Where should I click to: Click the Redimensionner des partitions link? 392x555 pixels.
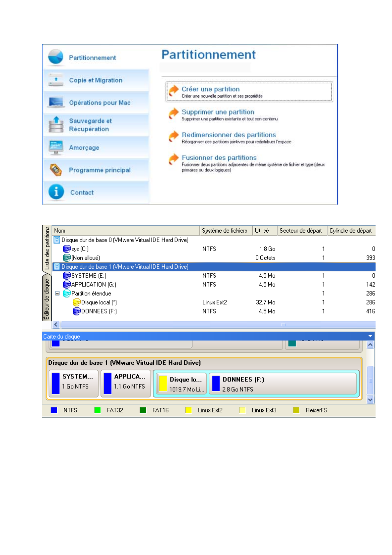[x=229, y=135]
